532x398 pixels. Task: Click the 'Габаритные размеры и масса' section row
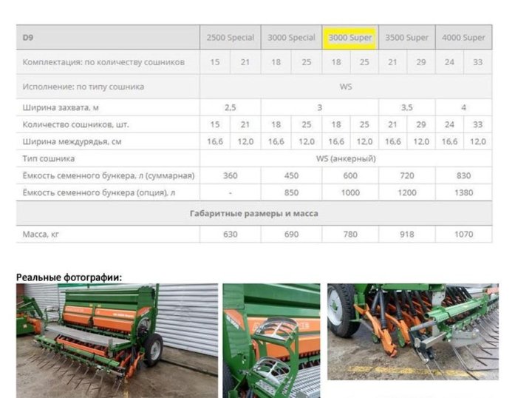tap(253, 213)
